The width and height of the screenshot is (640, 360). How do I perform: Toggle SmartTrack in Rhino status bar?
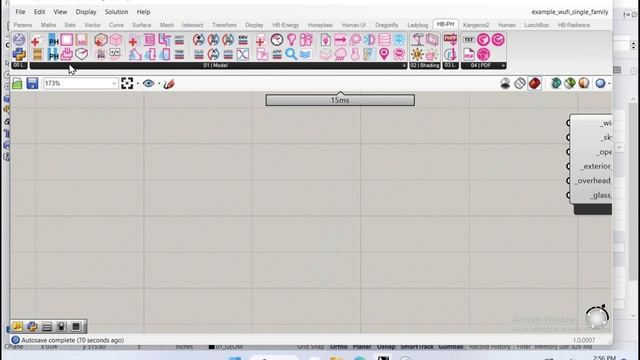pyautogui.click(x=417, y=347)
